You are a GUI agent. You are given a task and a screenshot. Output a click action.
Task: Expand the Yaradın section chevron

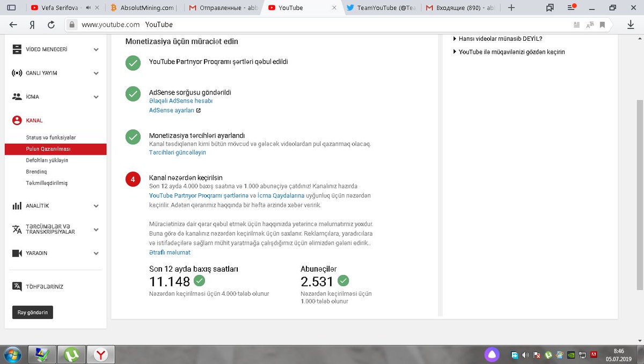coord(96,253)
